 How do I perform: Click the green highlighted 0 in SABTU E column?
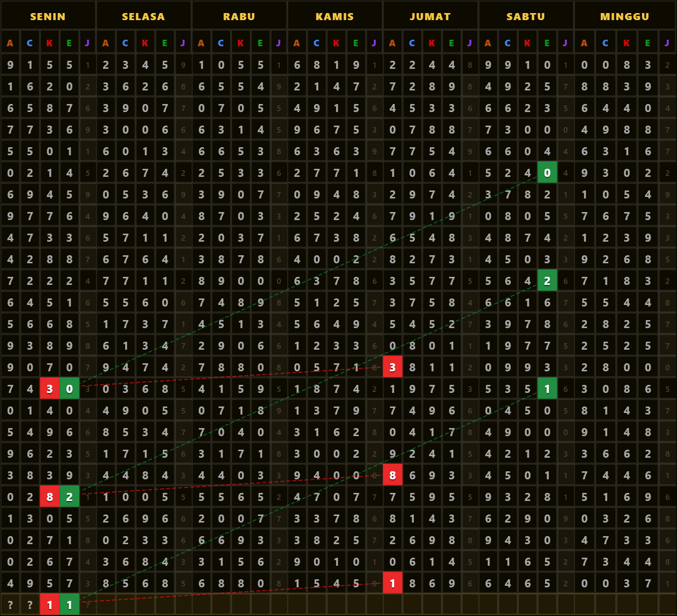tap(547, 172)
